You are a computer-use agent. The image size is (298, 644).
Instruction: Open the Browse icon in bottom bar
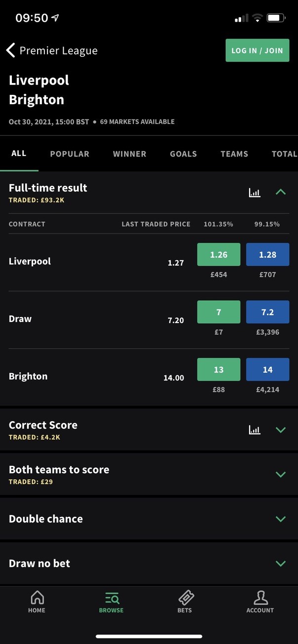click(x=111, y=598)
